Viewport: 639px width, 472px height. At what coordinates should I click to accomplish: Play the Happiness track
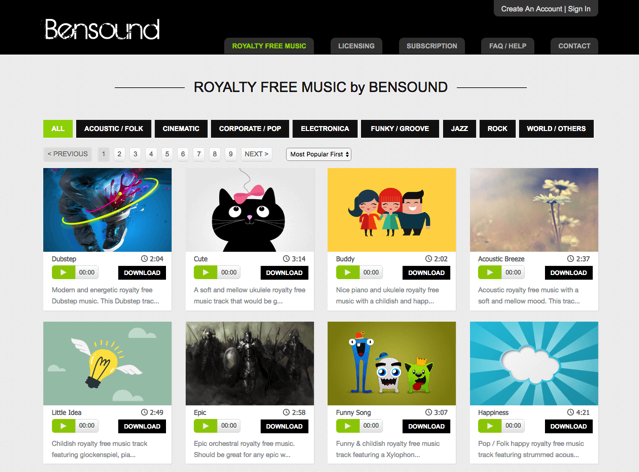(489, 426)
